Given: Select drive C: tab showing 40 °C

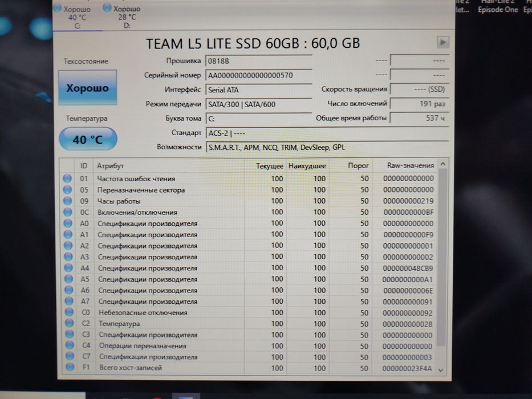Looking at the screenshot, I should 78,17.
